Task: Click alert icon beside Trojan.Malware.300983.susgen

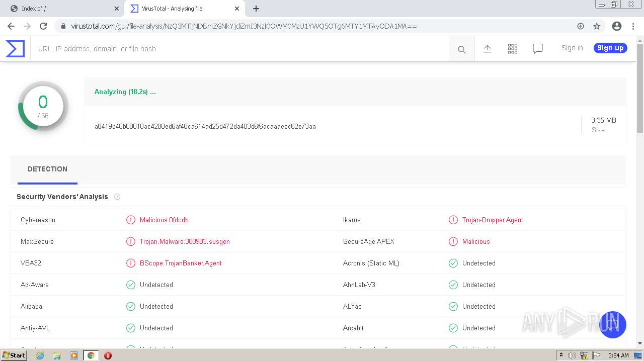Action: [131, 241]
